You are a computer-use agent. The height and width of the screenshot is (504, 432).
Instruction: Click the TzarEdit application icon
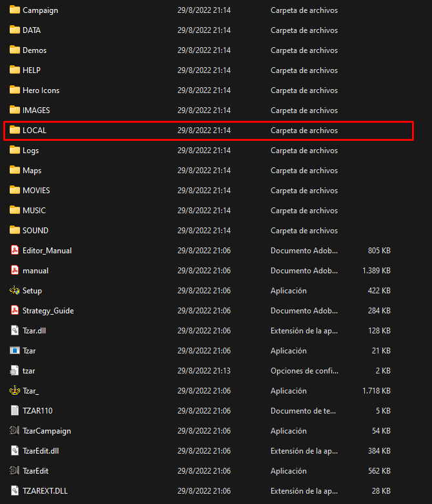15,470
